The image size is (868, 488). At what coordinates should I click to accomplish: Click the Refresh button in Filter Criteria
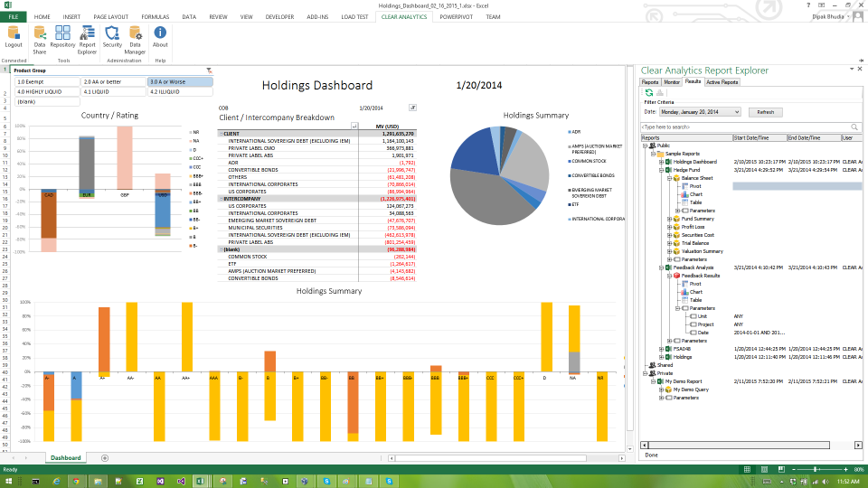[x=766, y=112]
